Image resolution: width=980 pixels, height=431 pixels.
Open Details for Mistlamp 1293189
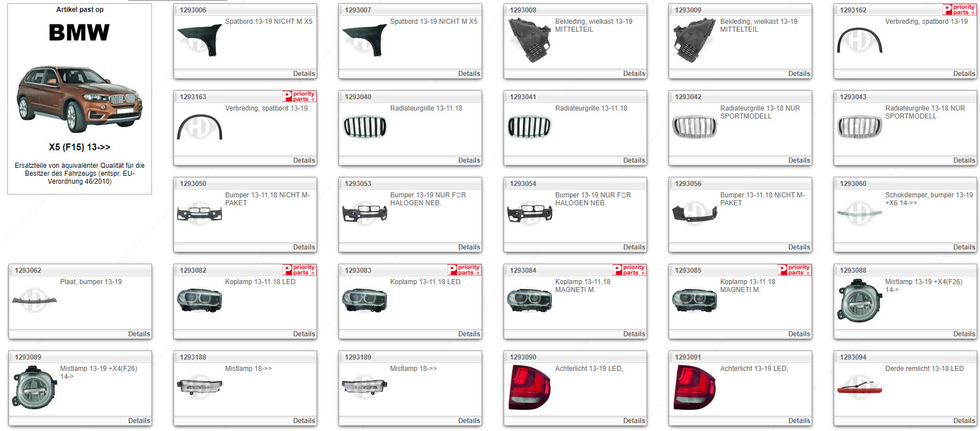point(469,421)
